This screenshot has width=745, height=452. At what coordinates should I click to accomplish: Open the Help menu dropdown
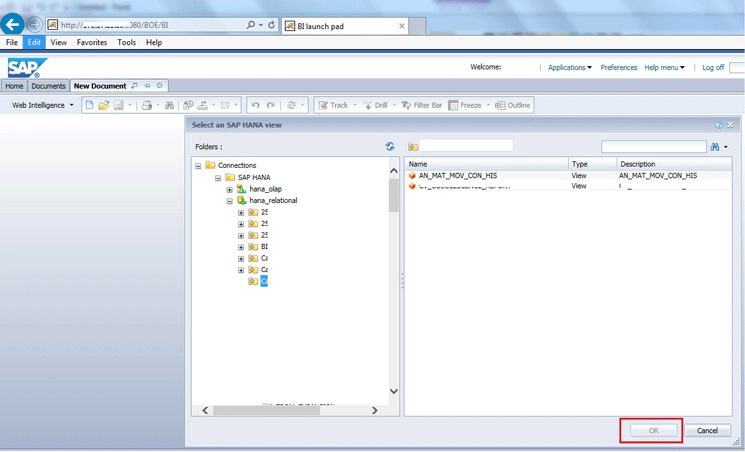point(664,67)
